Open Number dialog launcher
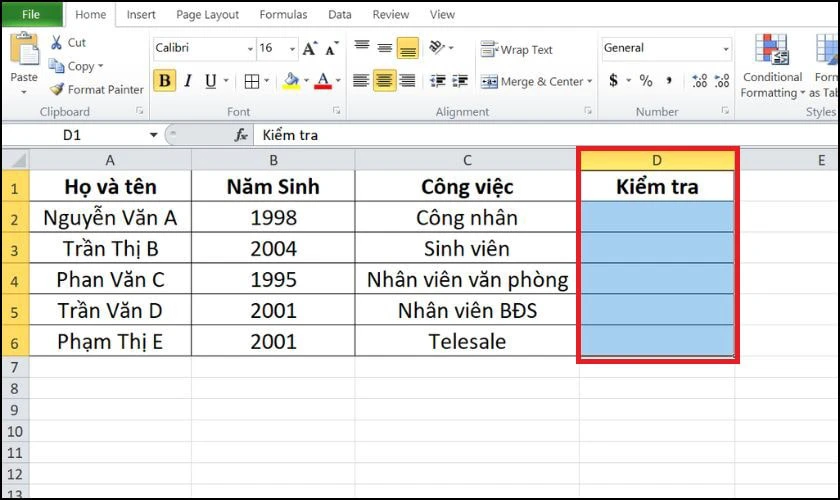Screen dimensions: 840x500 (725, 111)
